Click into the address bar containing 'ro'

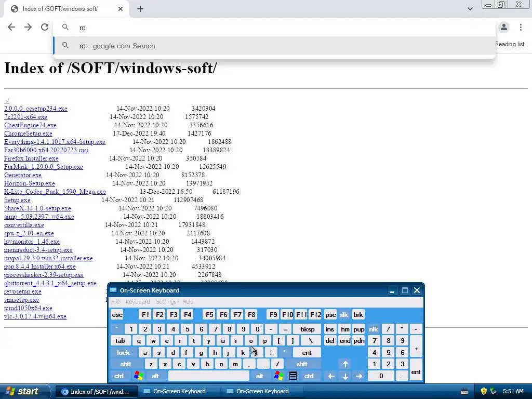point(274,28)
